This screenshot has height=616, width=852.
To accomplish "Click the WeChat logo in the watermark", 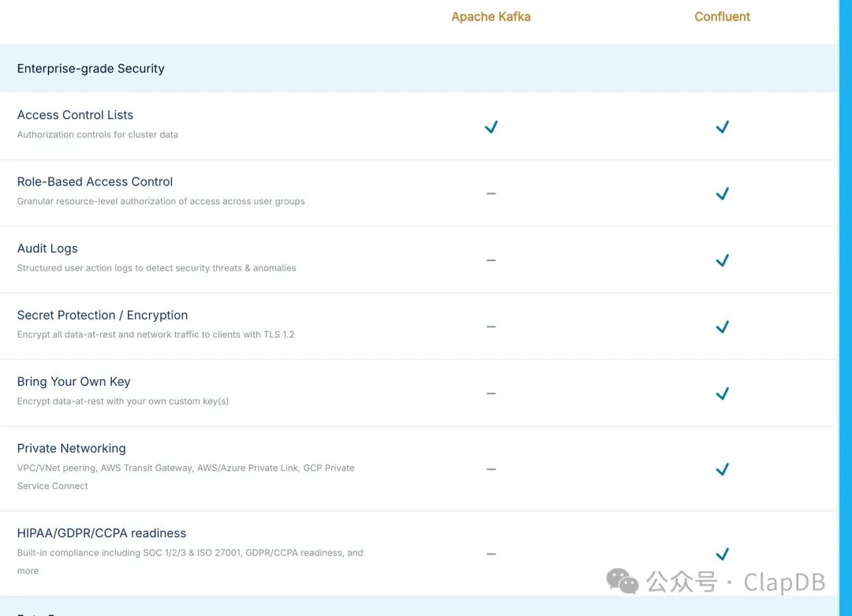I will [x=622, y=581].
